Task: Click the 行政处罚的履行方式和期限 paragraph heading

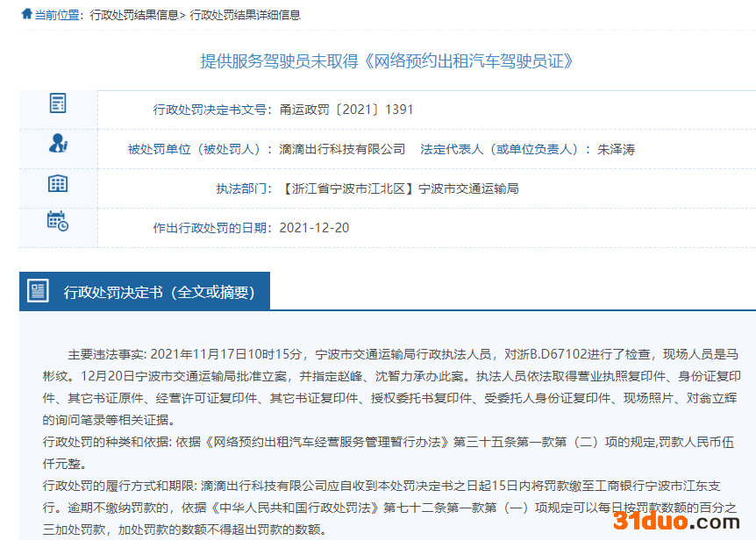Action: (x=119, y=486)
